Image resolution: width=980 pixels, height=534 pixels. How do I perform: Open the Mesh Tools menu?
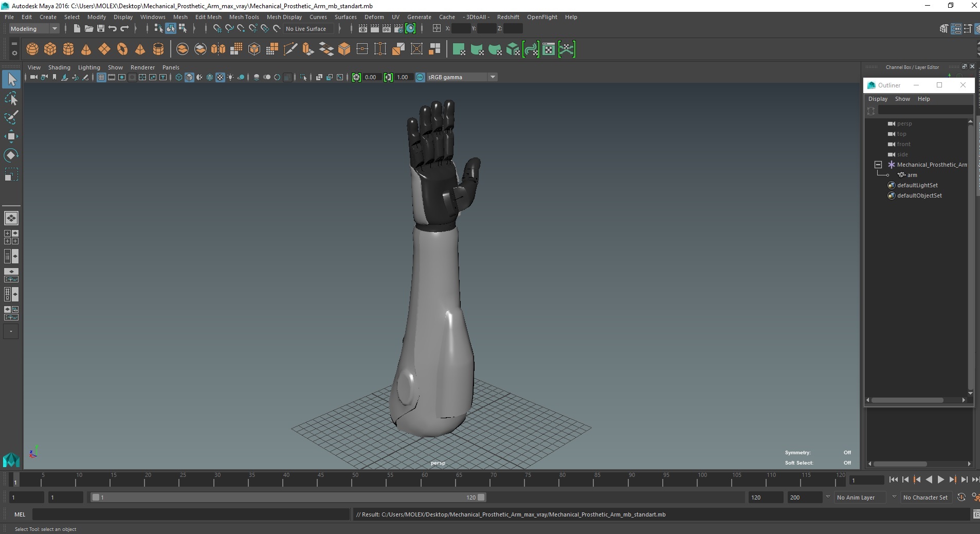pyautogui.click(x=244, y=17)
